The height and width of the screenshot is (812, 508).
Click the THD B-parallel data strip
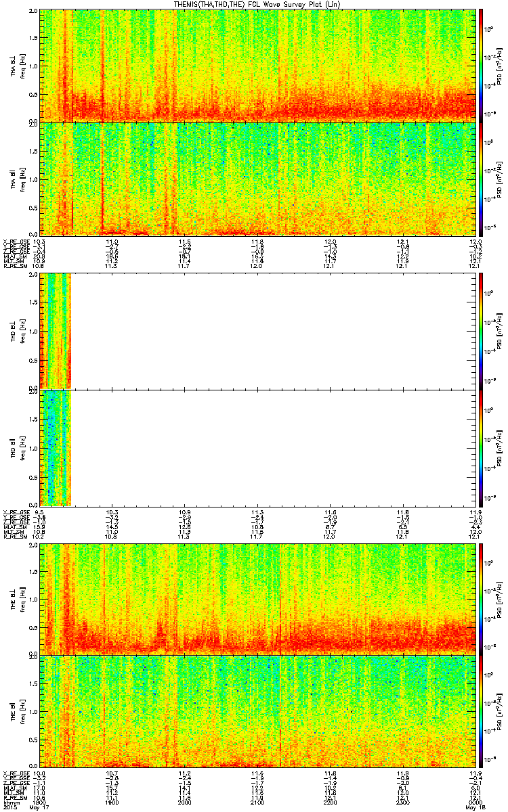[56, 447]
